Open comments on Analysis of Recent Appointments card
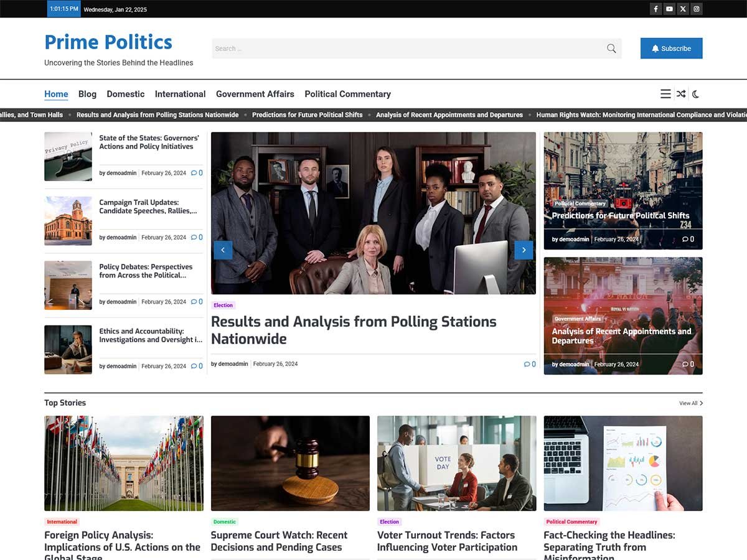747x560 pixels. pos(688,364)
